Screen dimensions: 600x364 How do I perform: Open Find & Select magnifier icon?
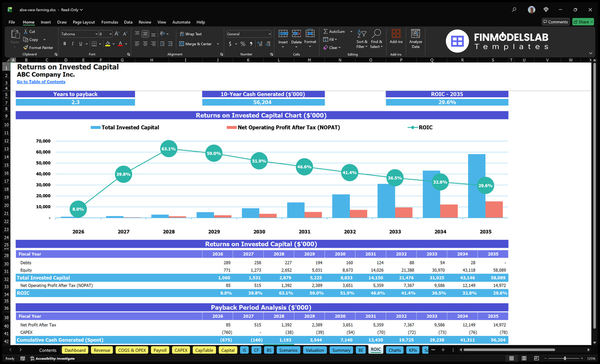pyautogui.click(x=376, y=33)
